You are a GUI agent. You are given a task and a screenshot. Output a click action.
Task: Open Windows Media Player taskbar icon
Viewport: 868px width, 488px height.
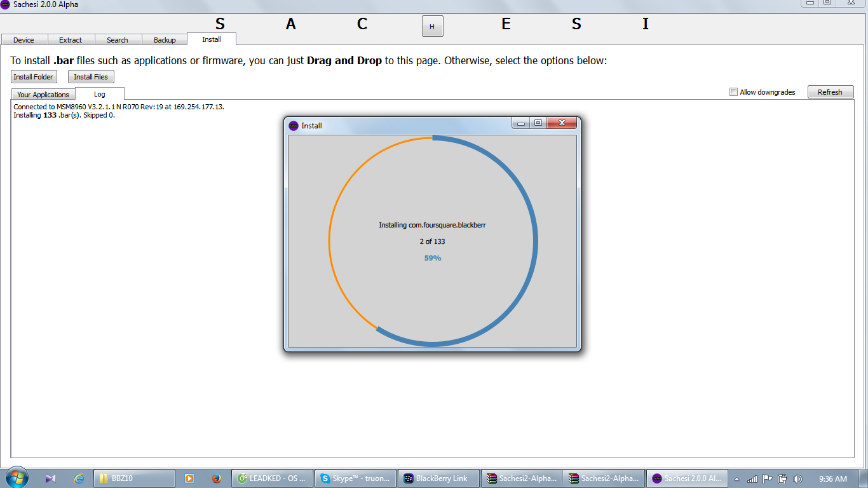point(189,478)
